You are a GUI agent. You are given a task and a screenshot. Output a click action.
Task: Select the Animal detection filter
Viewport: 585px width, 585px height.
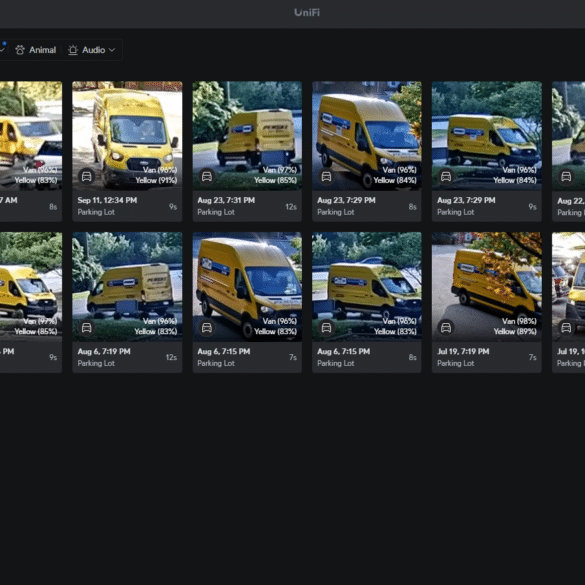(x=36, y=50)
